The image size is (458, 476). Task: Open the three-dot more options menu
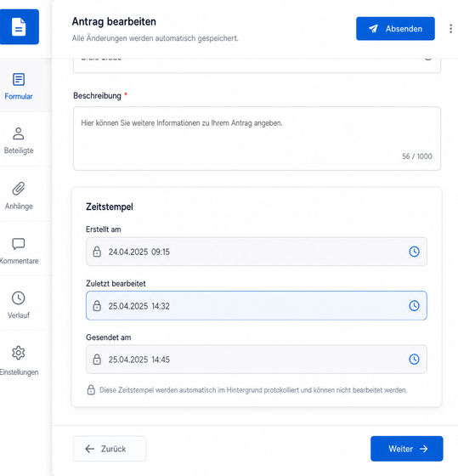click(x=450, y=29)
